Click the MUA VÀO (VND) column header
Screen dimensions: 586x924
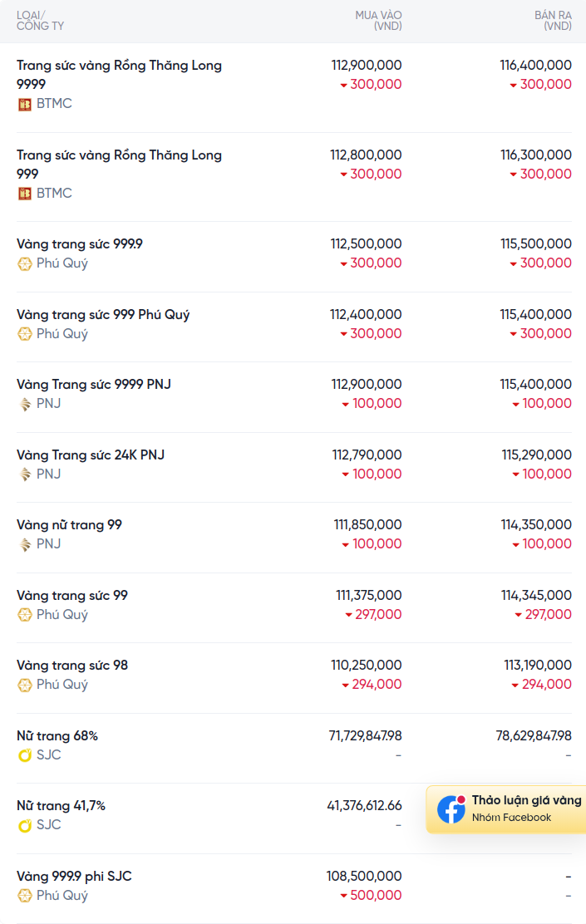point(378,21)
